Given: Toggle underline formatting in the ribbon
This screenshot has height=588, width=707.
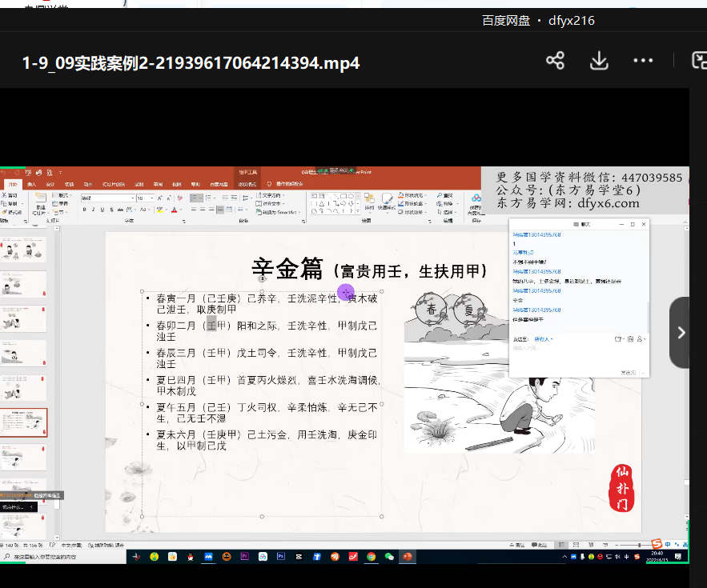Looking at the screenshot, I should click(102, 210).
